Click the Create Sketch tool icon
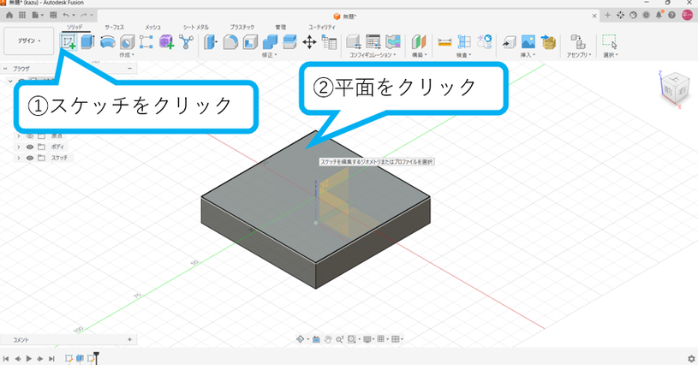 69,42
